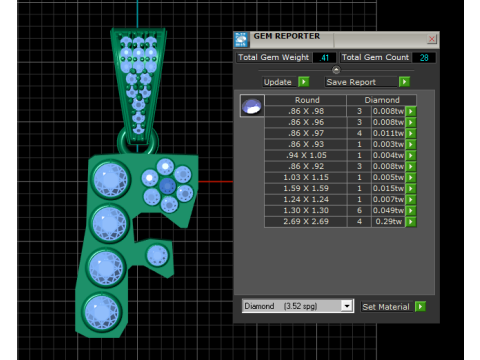Click the green arrow next to Set Material
The height and width of the screenshot is (360, 480).
pos(421,306)
